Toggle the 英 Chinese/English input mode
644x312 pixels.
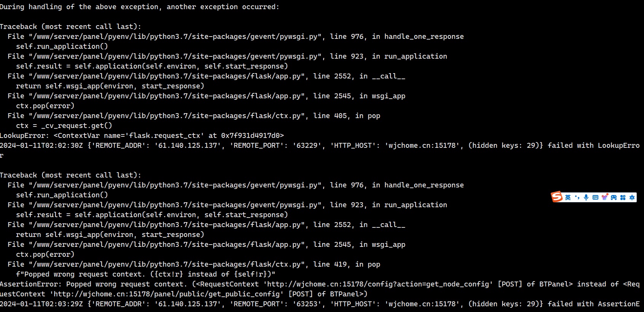tap(568, 197)
